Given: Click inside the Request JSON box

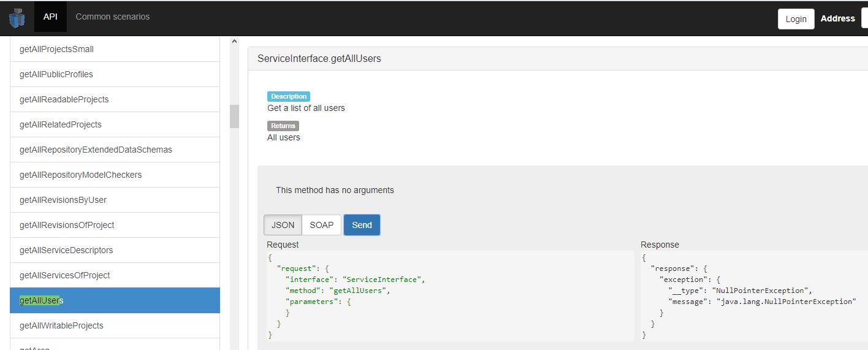Looking at the screenshot, I should (x=451, y=296).
